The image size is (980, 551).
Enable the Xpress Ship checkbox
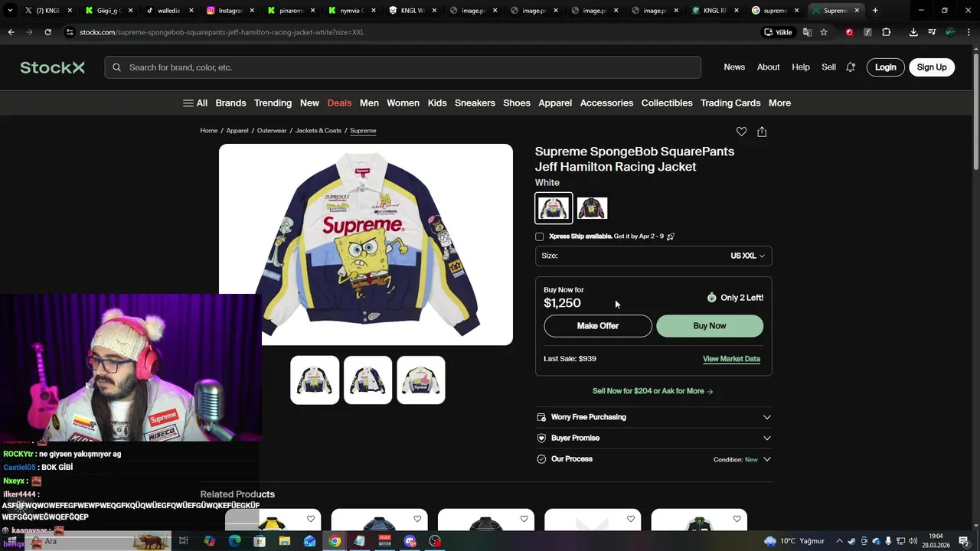tap(539, 236)
